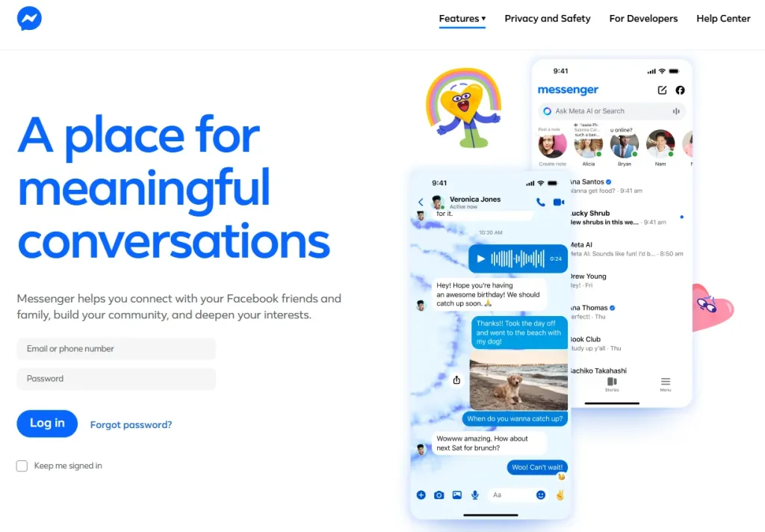The height and width of the screenshot is (532, 765).
Task: Tap the Create note avatar
Action: (x=552, y=144)
